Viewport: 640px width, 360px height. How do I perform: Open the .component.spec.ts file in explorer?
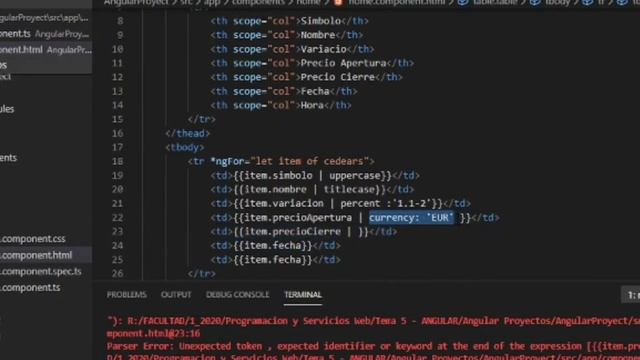pos(40,271)
